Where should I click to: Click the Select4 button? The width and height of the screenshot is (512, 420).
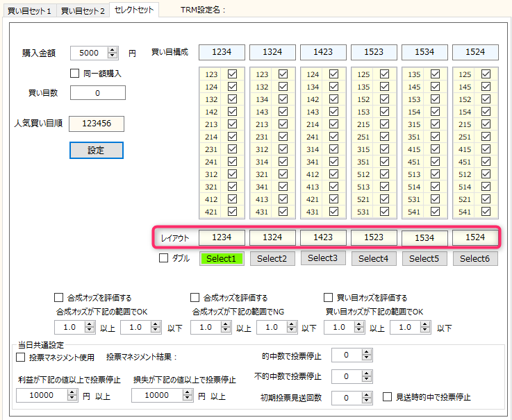coord(374,258)
